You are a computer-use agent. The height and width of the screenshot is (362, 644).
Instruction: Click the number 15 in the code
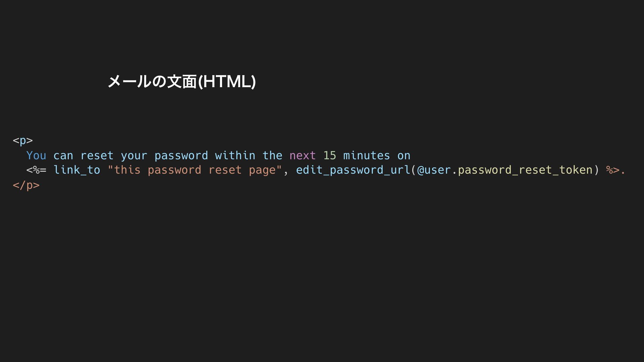coord(330,156)
